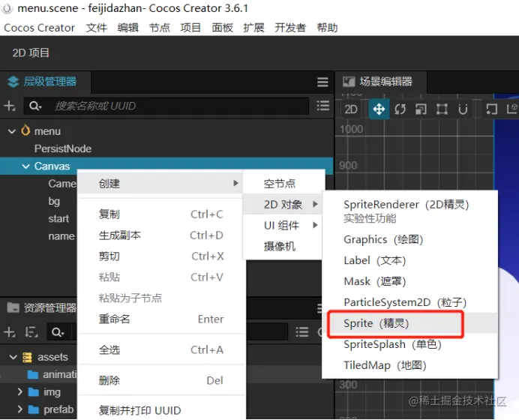Toggle hierarchy expand-all list icon

click(x=322, y=106)
